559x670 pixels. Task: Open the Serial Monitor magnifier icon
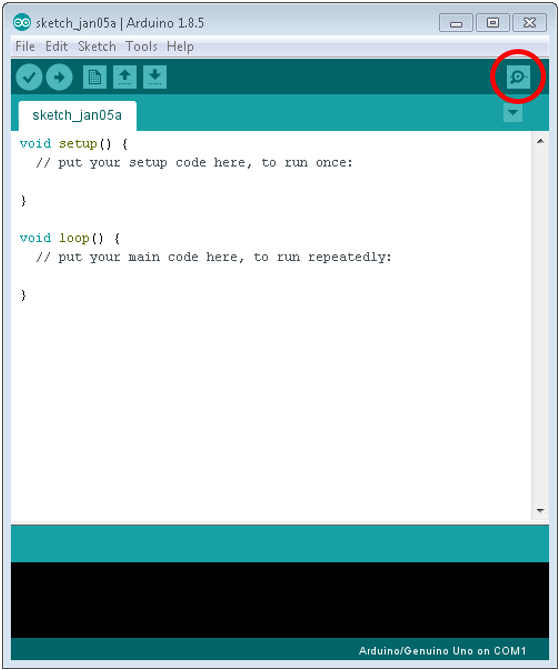(x=518, y=77)
